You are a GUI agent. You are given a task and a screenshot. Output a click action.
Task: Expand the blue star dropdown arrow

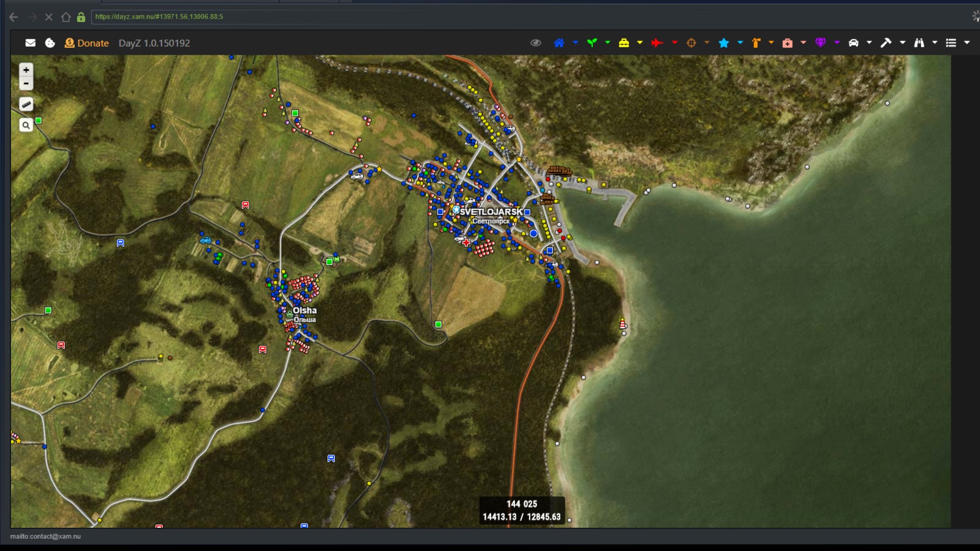coord(740,43)
